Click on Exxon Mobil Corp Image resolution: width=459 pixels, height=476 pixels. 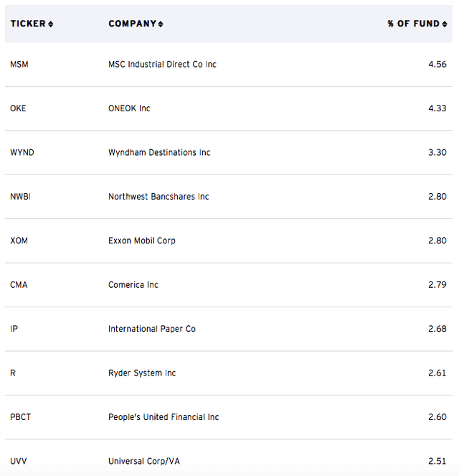click(141, 241)
